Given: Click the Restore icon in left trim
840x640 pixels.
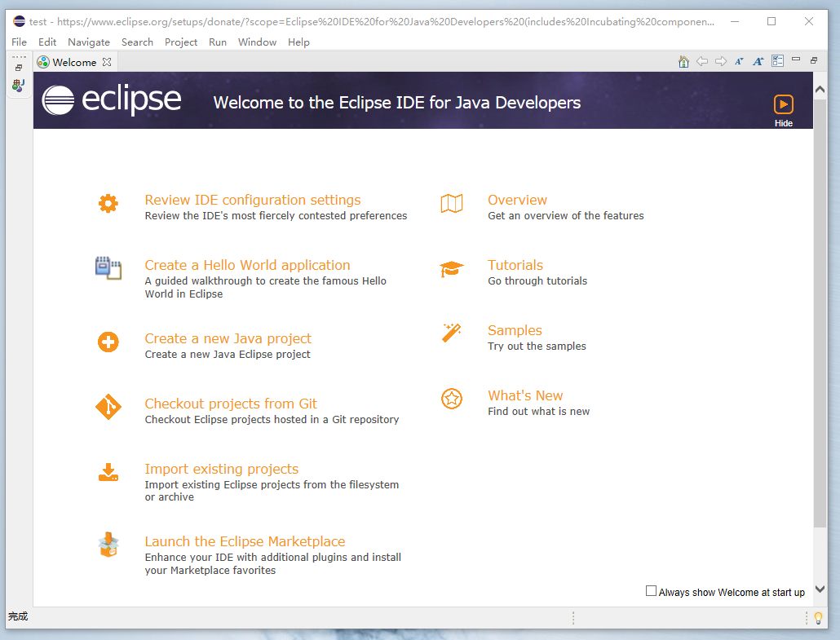Looking at the screenshot, I should (x=19, y=68).
